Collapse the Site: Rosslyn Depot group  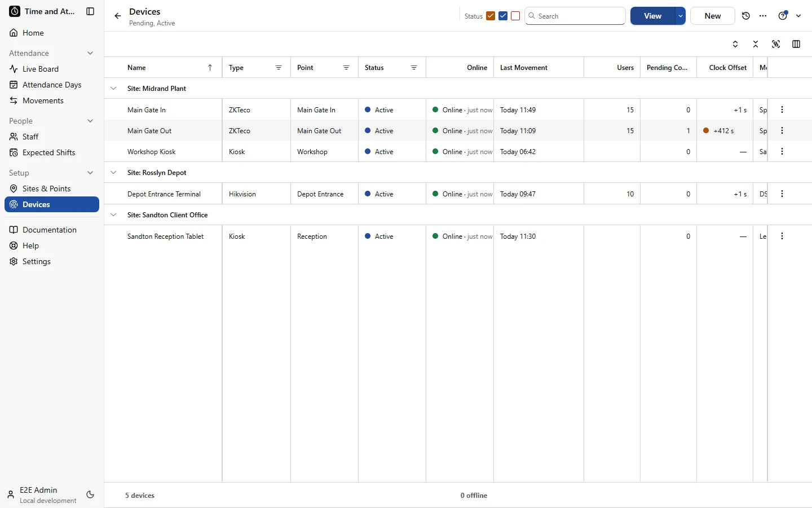coord(113,173)
